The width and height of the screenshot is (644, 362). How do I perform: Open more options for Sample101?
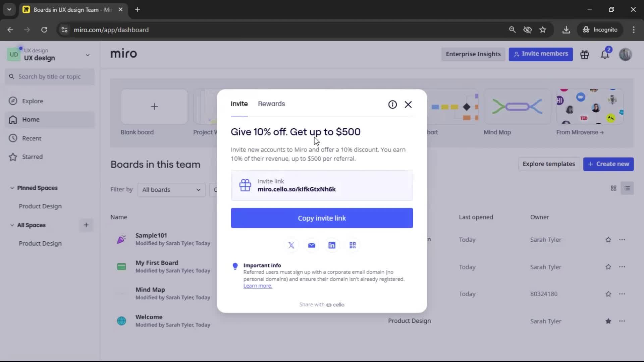coord(622,240)
